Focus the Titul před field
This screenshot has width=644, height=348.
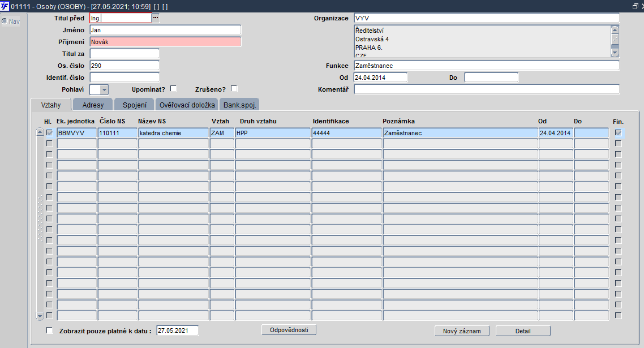click(121, 18)
